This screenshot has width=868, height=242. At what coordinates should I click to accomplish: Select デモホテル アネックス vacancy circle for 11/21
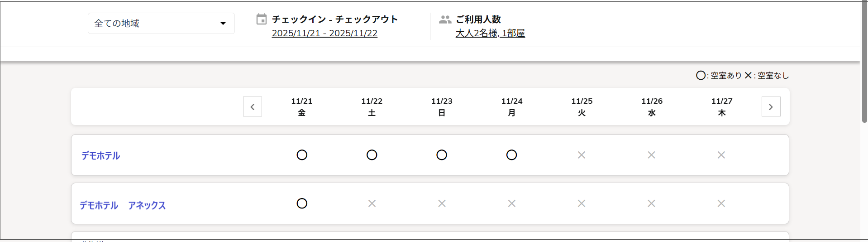pyautogui.click(x=302, y=203)
